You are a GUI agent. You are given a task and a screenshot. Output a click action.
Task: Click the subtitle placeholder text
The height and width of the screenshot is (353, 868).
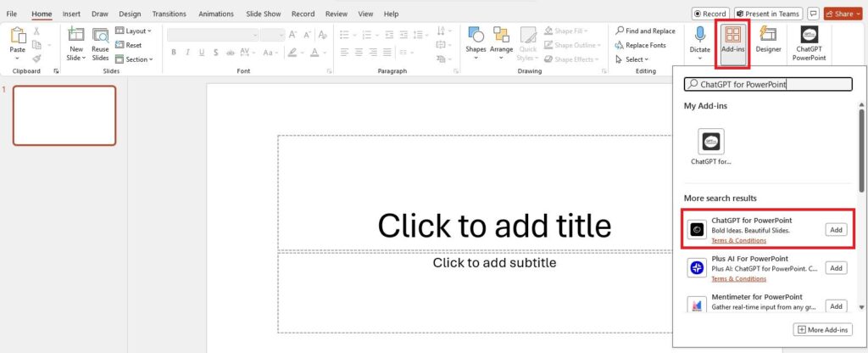[494, 262]
